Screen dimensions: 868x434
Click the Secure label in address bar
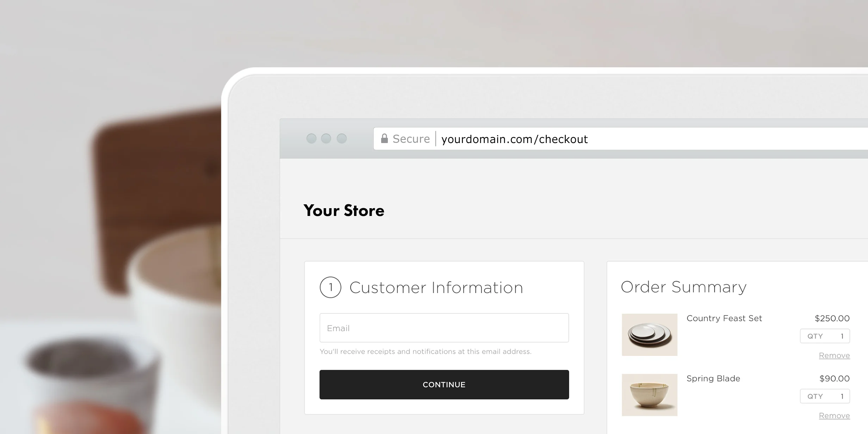411,139
